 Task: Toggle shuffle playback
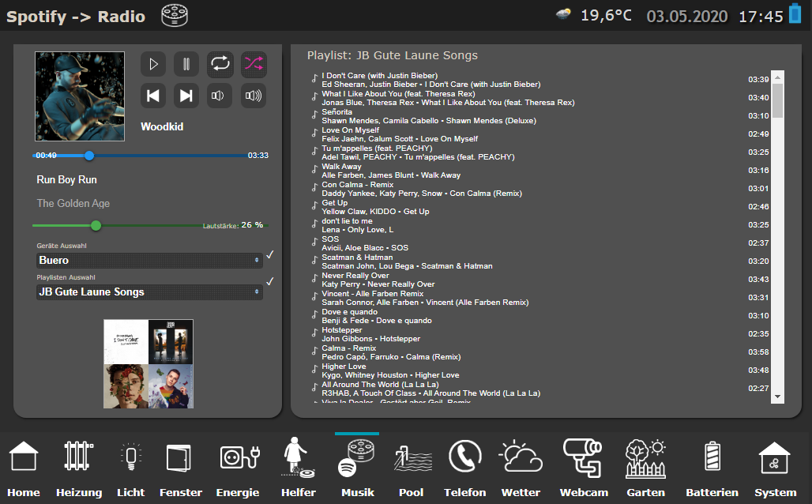253,64
